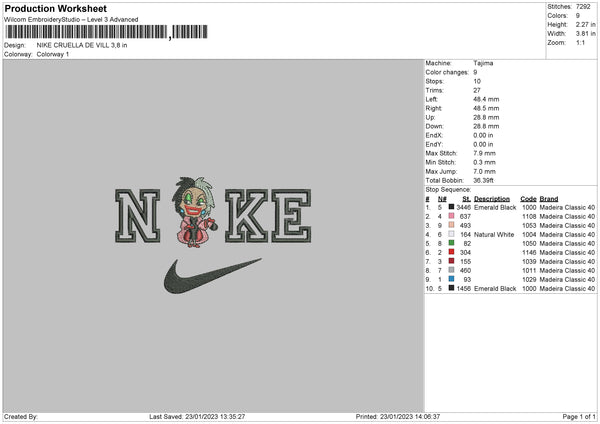600x424 pixels.
Task: Click the 'Colorway 1' value
Action: click(53, 54)
